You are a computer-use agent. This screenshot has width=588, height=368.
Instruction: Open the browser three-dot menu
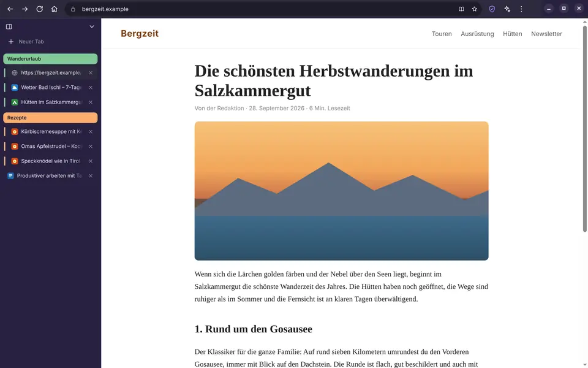point(521,9)
